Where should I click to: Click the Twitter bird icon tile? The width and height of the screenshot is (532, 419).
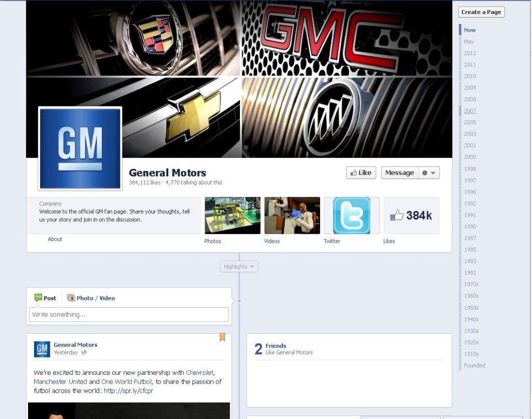[352, 215]
